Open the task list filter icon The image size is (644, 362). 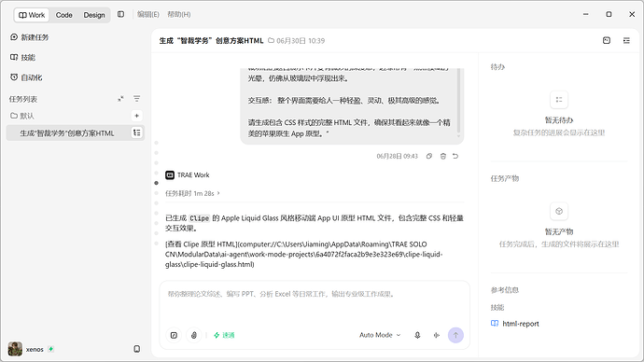[137, 99]
